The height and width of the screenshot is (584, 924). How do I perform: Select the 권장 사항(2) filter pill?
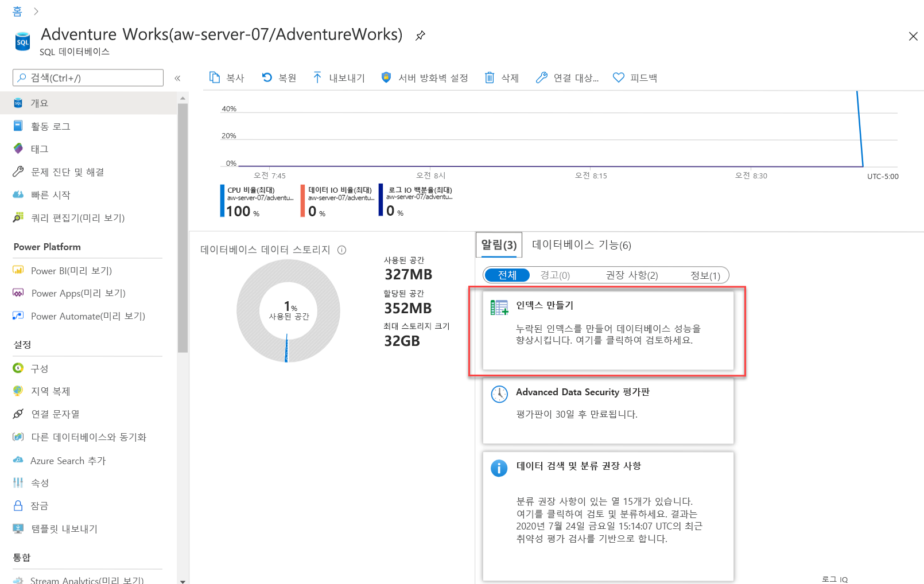click(632, 275)
